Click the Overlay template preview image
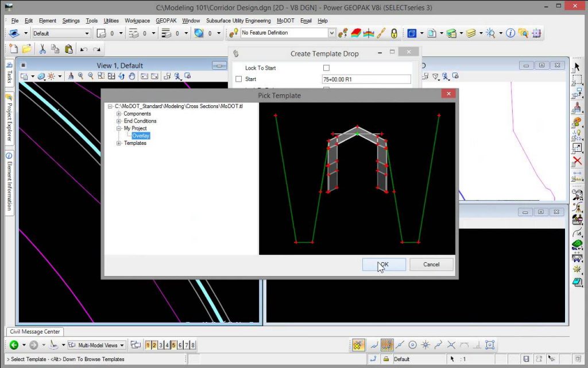This screenshot has height=368, width=588. 357,179
